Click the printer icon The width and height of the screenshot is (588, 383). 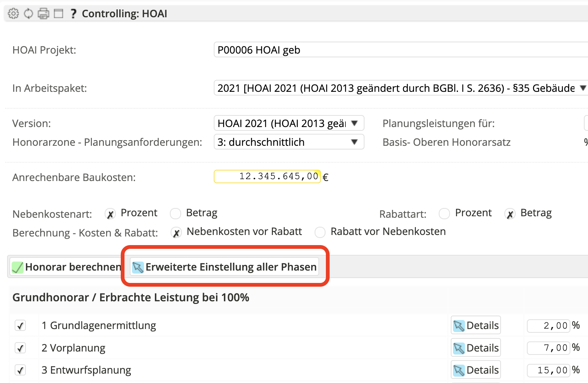pyautogui.click(x=43, y=13)
